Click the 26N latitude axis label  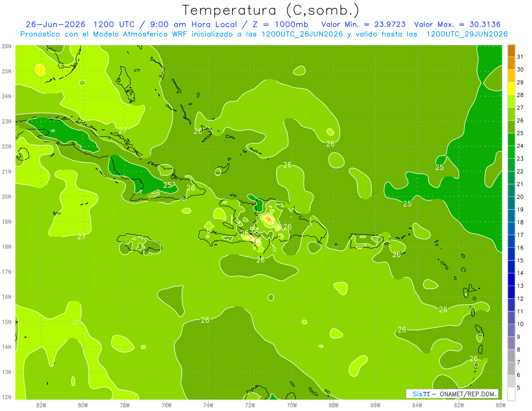pyautogui.click(x=6, y=46)
